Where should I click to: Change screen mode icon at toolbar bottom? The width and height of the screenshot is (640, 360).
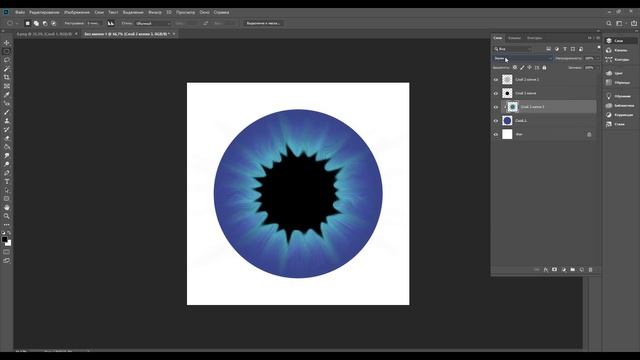7,260
